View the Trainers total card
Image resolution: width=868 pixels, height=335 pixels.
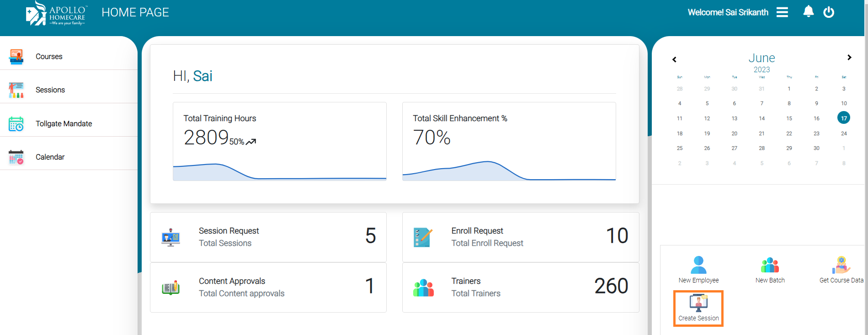tap(520, 287)
